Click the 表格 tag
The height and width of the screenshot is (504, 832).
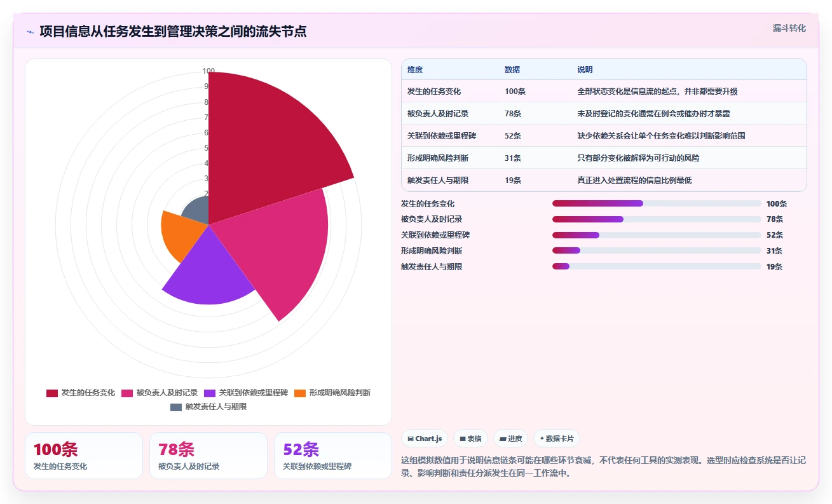(471, 439)
